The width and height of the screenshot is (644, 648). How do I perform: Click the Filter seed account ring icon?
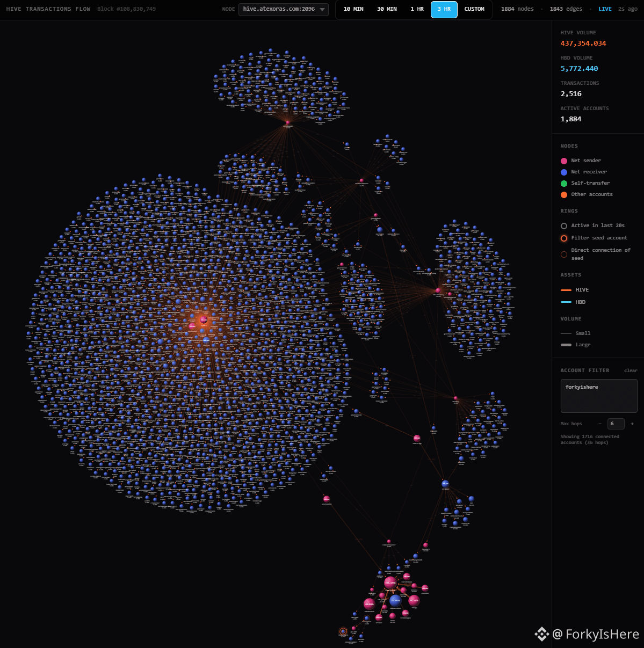pyautogui.click(x=564, y=238)
